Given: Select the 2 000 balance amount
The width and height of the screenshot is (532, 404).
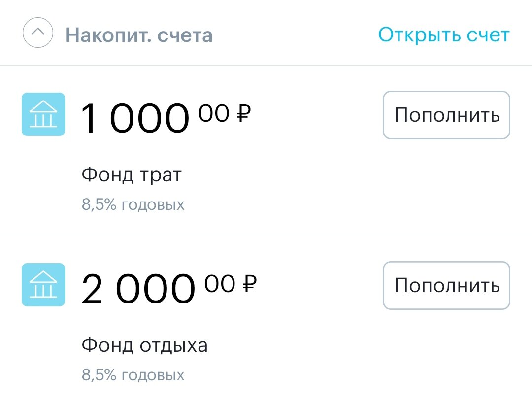Looking at the screenshot, I should pos(138,289).
